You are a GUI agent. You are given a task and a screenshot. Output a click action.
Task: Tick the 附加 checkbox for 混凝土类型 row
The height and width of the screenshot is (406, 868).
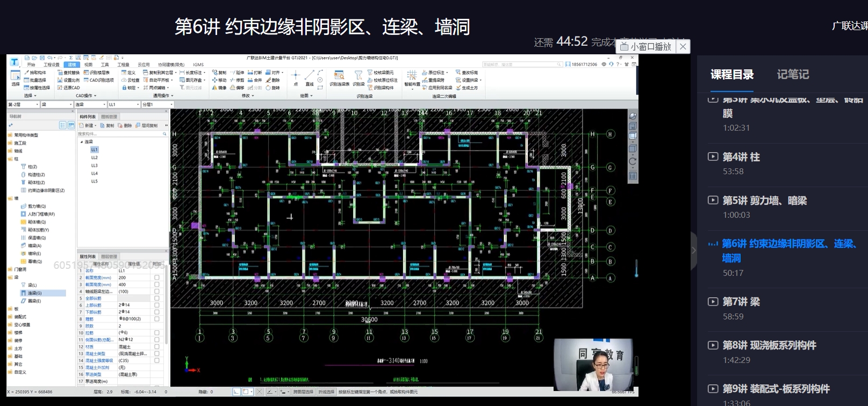click(157, 353)
